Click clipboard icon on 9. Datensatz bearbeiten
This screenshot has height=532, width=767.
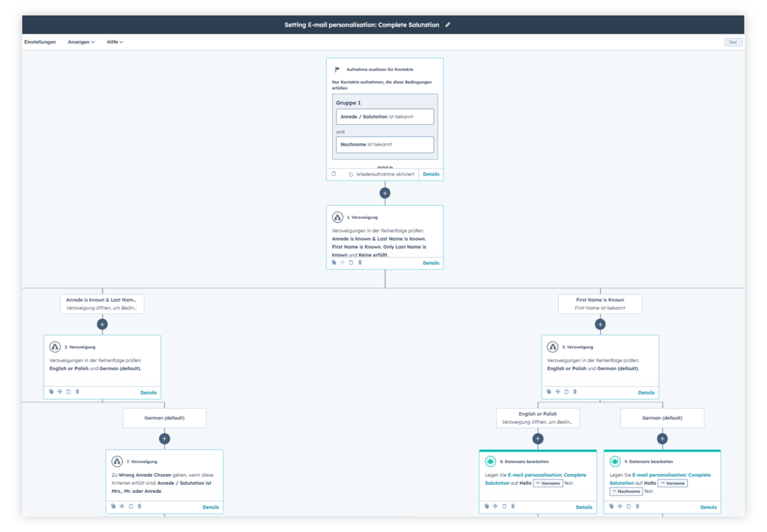click(x=628, y=506)
